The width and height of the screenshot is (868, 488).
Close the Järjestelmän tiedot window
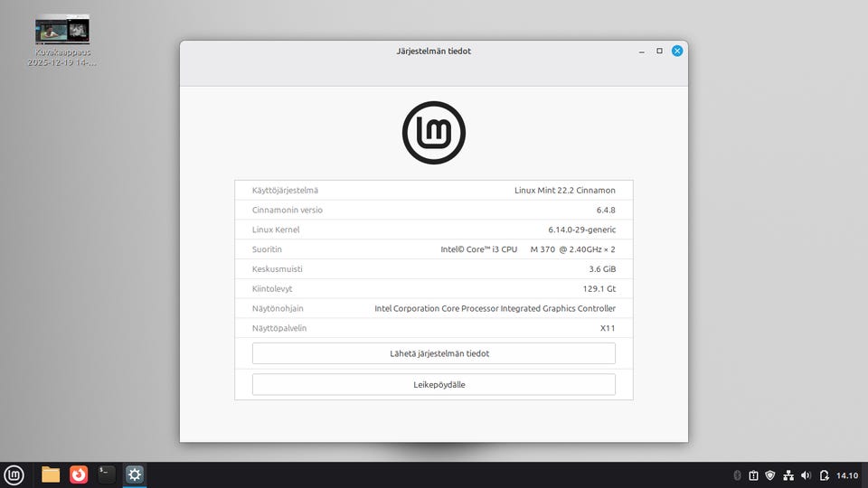point(677,51)
